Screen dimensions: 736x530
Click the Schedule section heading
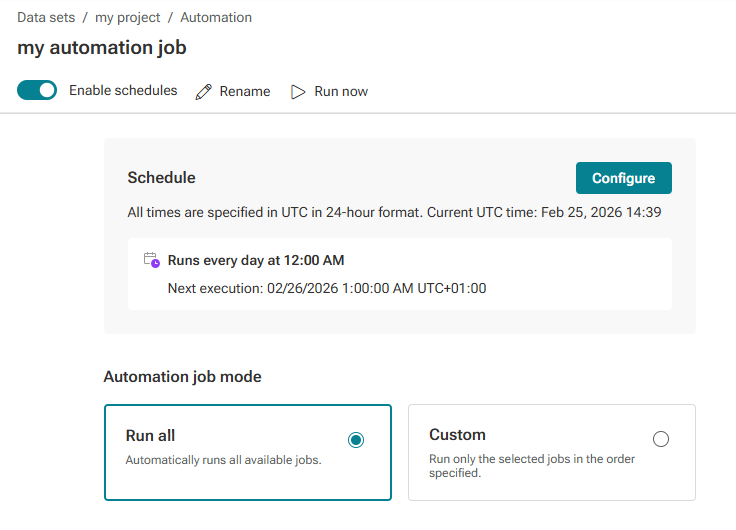point(161,178)
